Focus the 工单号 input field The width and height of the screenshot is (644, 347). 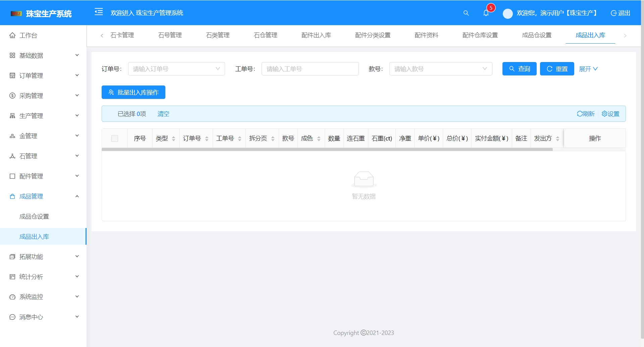coord(310,69)
